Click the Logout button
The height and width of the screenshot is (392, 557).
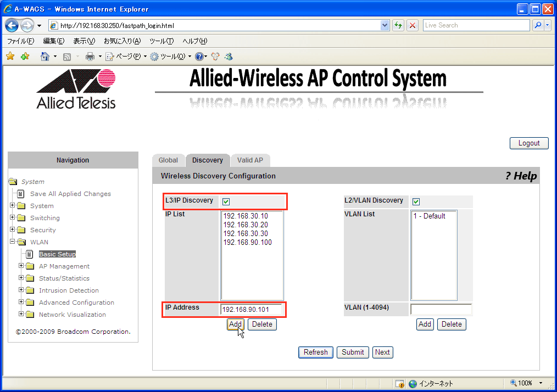tap(529, 143)
